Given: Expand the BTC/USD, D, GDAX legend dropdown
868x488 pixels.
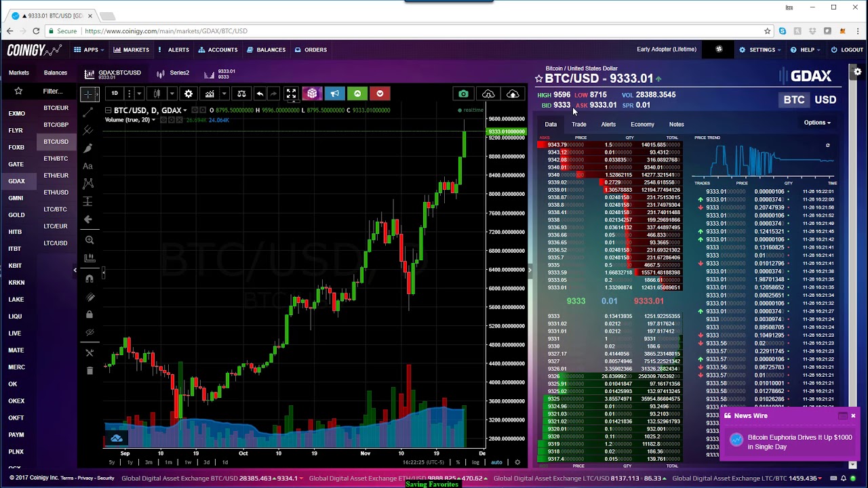Looking at the screenshot, I should coord(184,110).
